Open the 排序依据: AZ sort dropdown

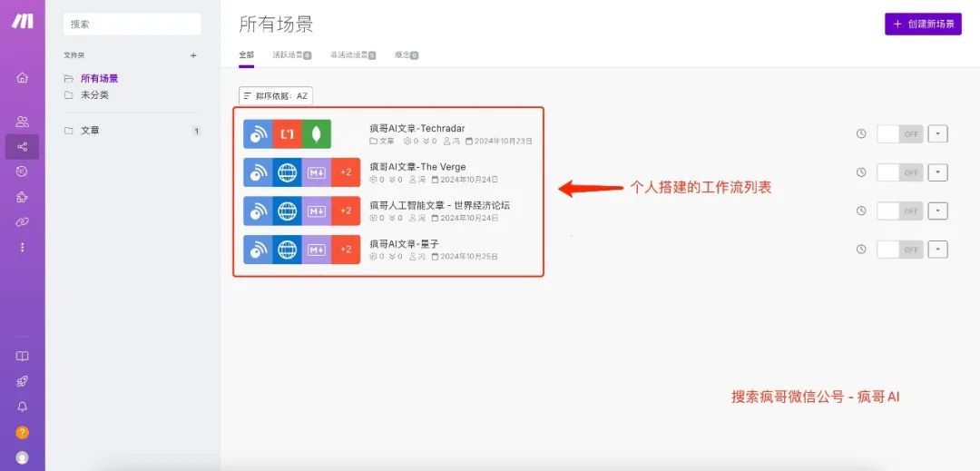(276, 95)
